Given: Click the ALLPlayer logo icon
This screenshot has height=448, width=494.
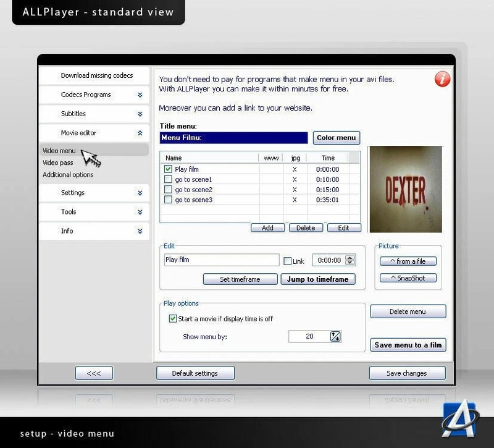Looking at the screenshot, I should pyautogui.click(x=461, y=420).
